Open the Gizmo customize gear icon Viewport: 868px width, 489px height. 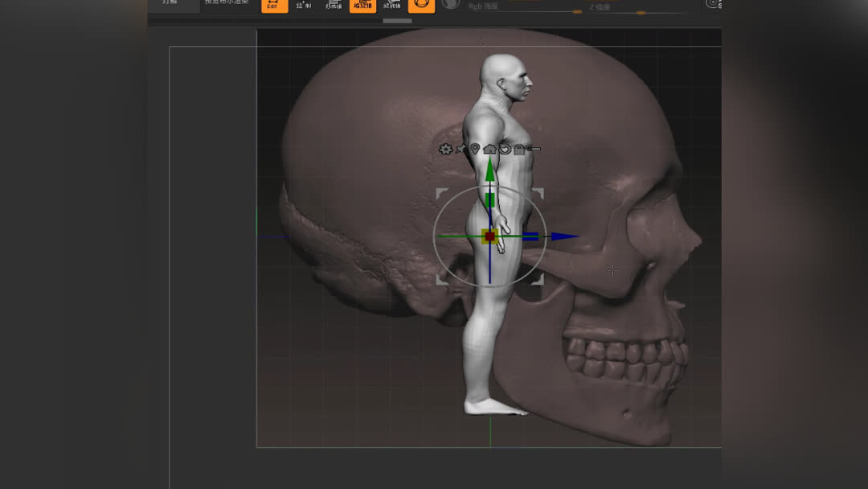click(x=445, y=149)
